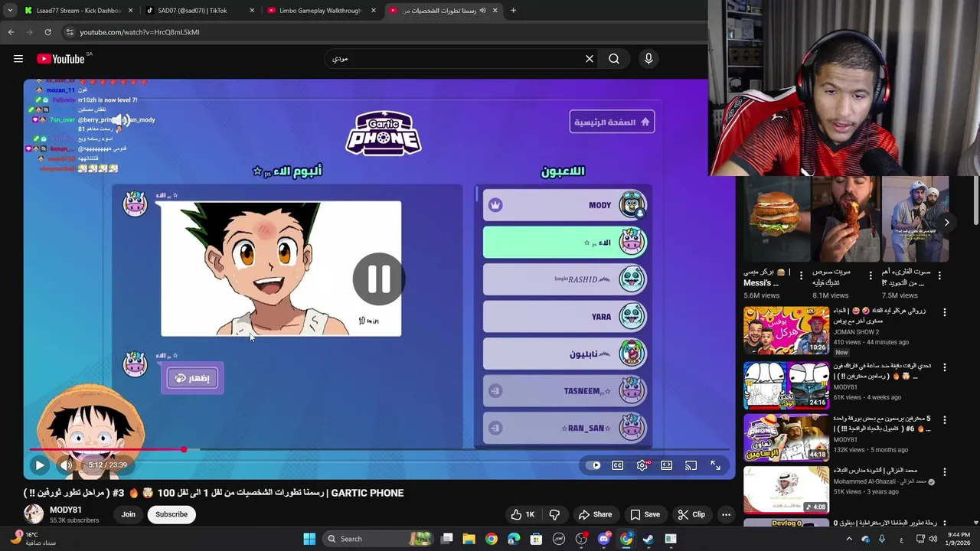
Task: Open the Messi's burger short
Action: point(776,220)
